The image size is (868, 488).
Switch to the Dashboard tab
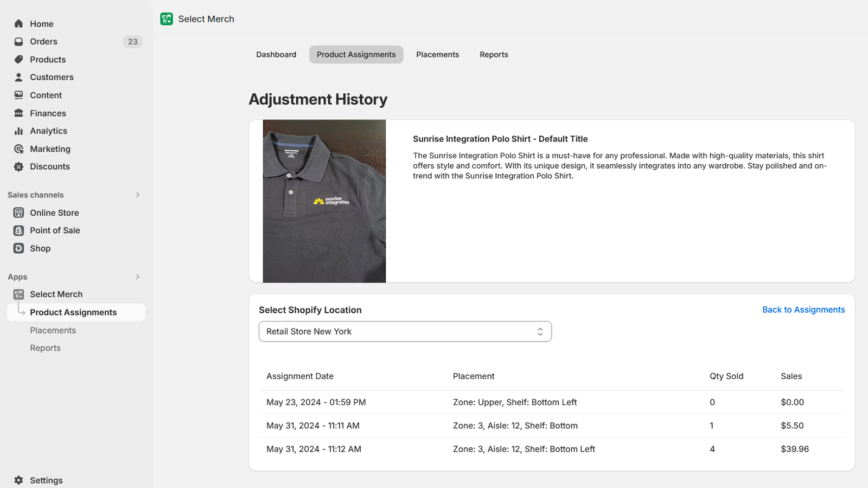(276, 54)
